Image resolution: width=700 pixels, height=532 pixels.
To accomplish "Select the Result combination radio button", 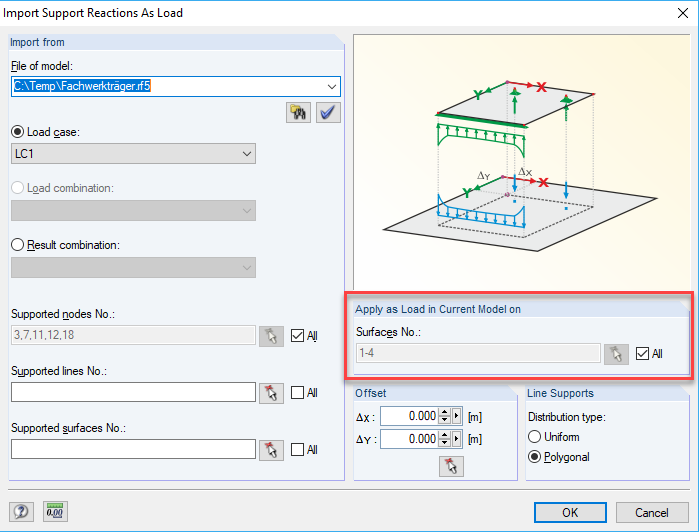I will (17, 245).
